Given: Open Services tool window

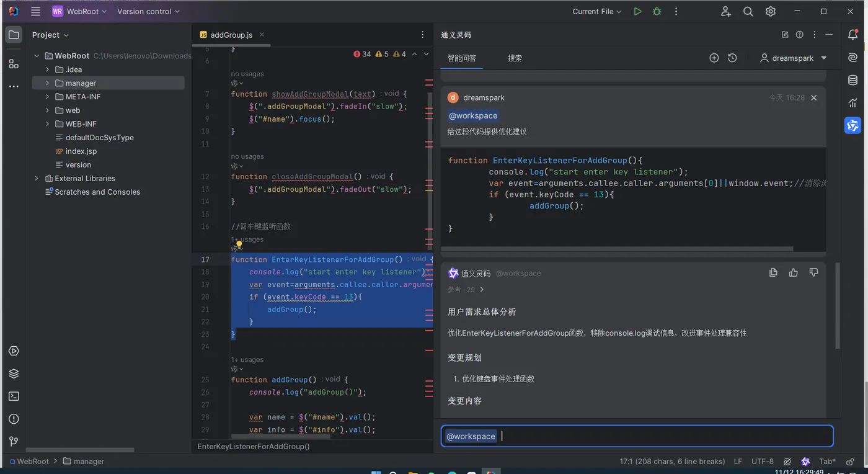Looking at the screenshot, I should coord(14,351).
